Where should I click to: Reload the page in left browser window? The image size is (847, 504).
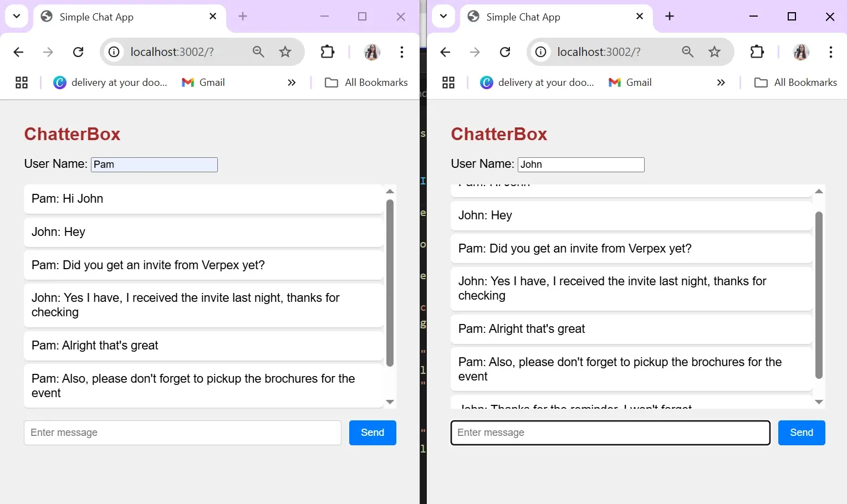pos(78,52)
